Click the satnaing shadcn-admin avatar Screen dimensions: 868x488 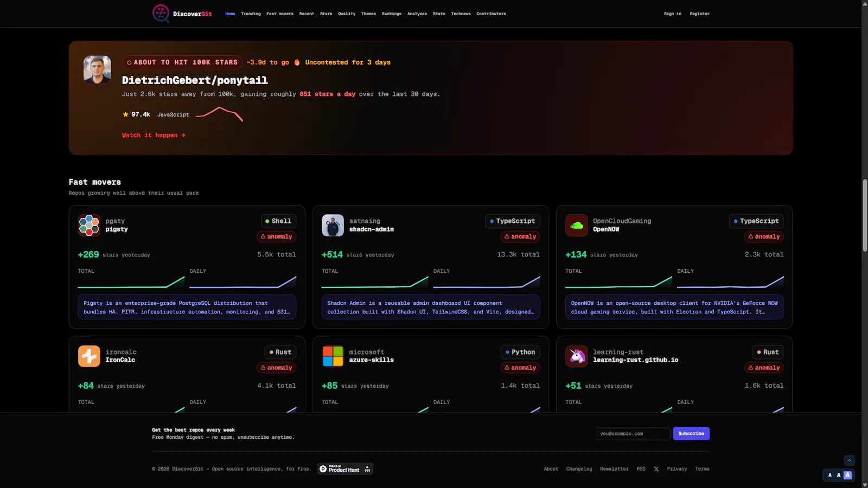[x=333, y=226]
